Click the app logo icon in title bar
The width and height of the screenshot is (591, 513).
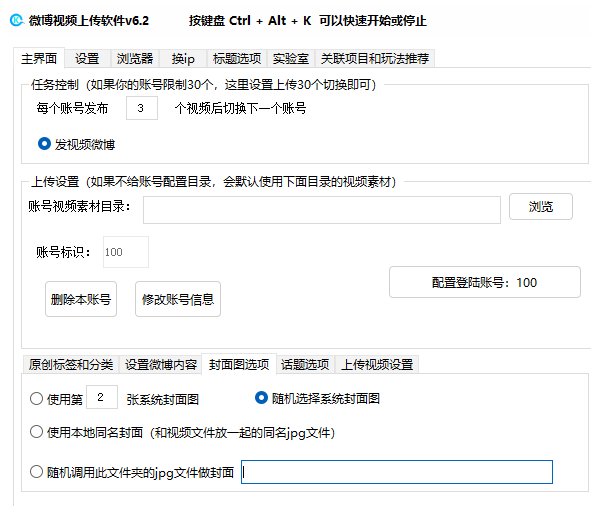click(17, 20)
